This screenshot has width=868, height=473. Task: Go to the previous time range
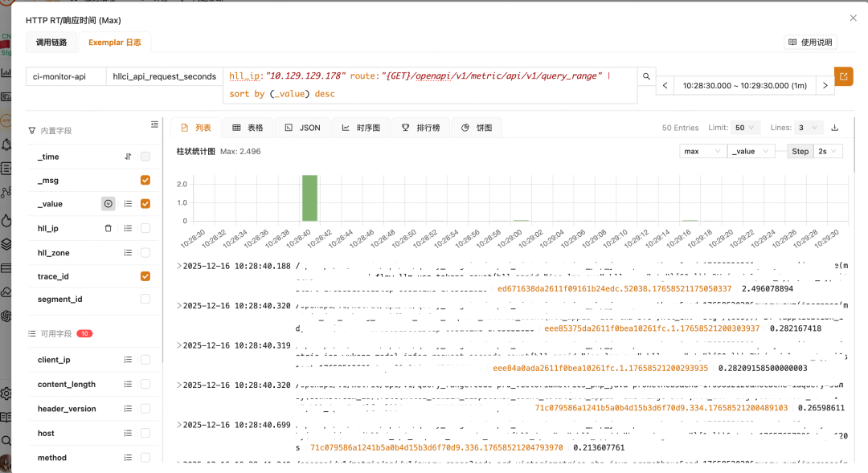point(665,86)
